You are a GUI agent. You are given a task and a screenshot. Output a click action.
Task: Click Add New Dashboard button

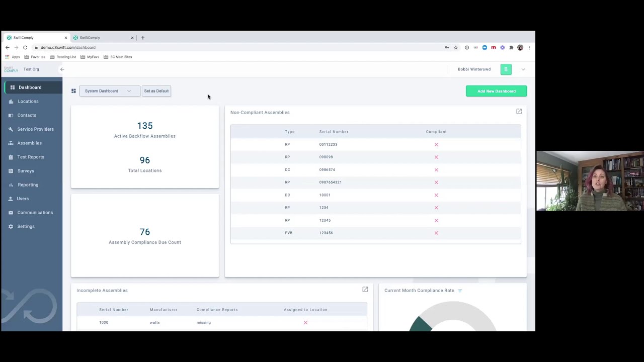point(496,91)
